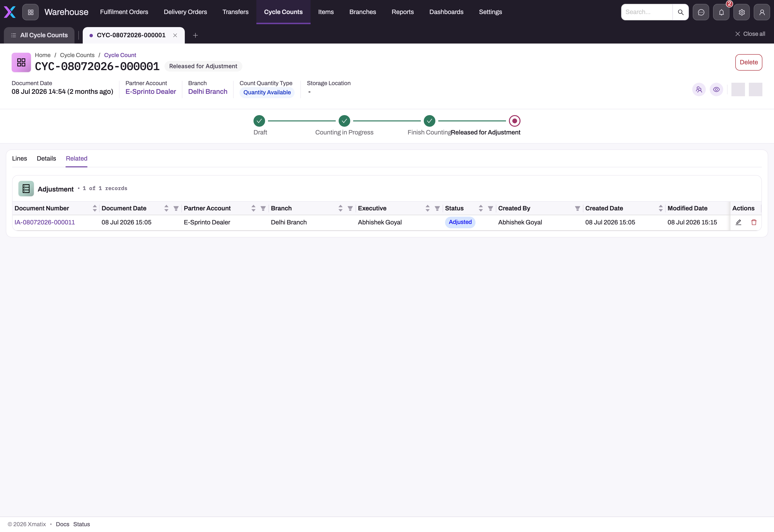This screenshot has height=532, width=774.
Task: Click Cycle Counts in the breadcrumb
Action: tap(77, 55)
